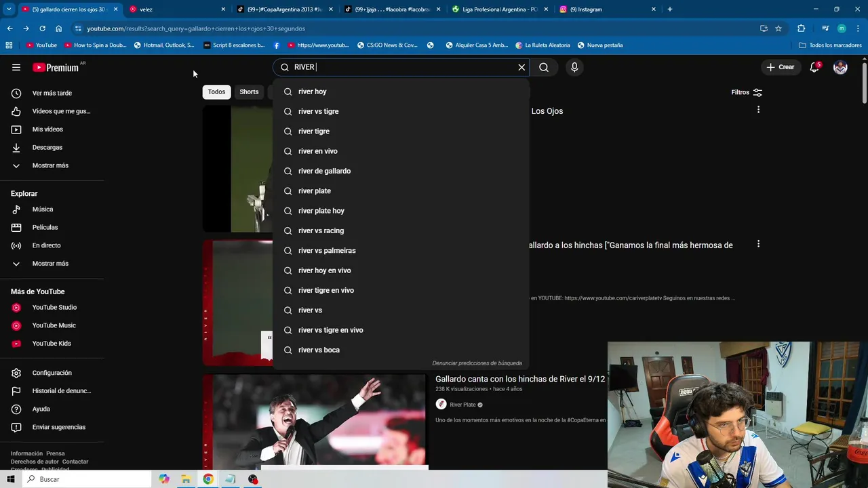Open Configuración settings
This screenshot has height=488, width=868.
[52, 373]
